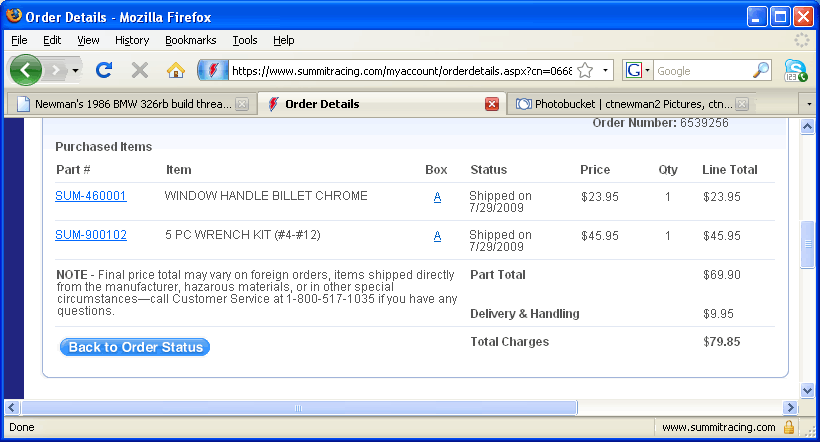Click the Firefox logo in title bar

coord(14,16)
